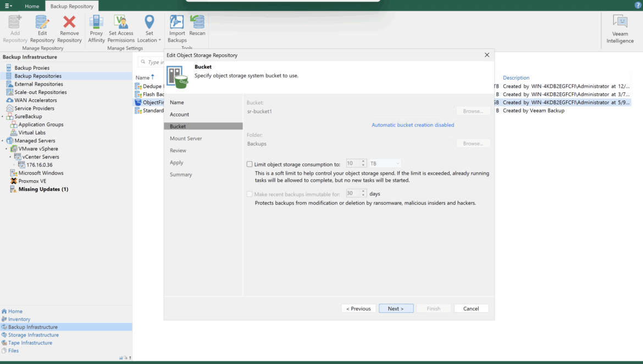The height and width of the screenshot is (364, 643).
Task: Open Veeam Intelligence assistant
Action: pyautogui.click(x=620, y=29)
